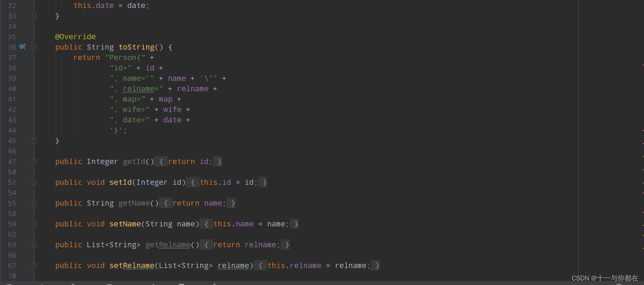644x285 pixels.
Task: Click the this.date assignment on line 32
Action: click(x=111, y=6)
